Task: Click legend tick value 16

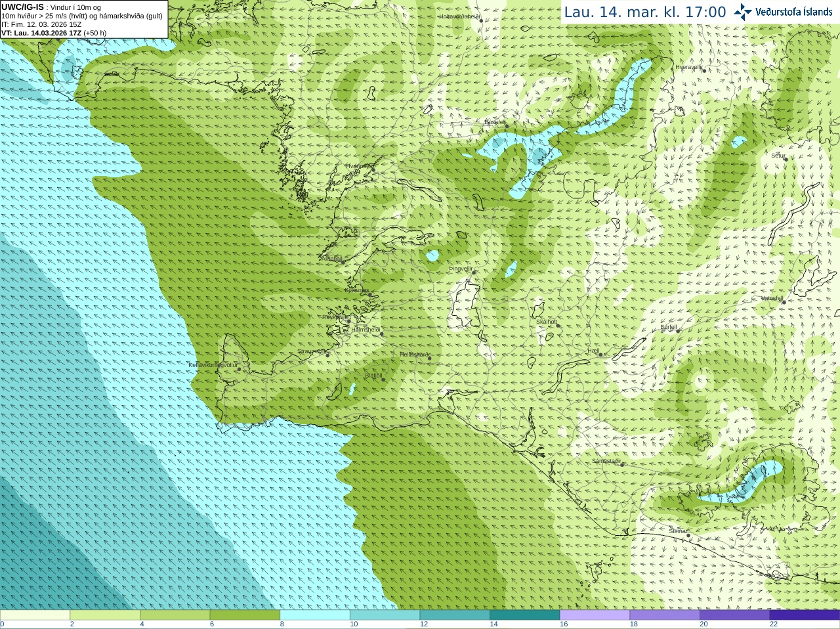Action: click(564, 624)
